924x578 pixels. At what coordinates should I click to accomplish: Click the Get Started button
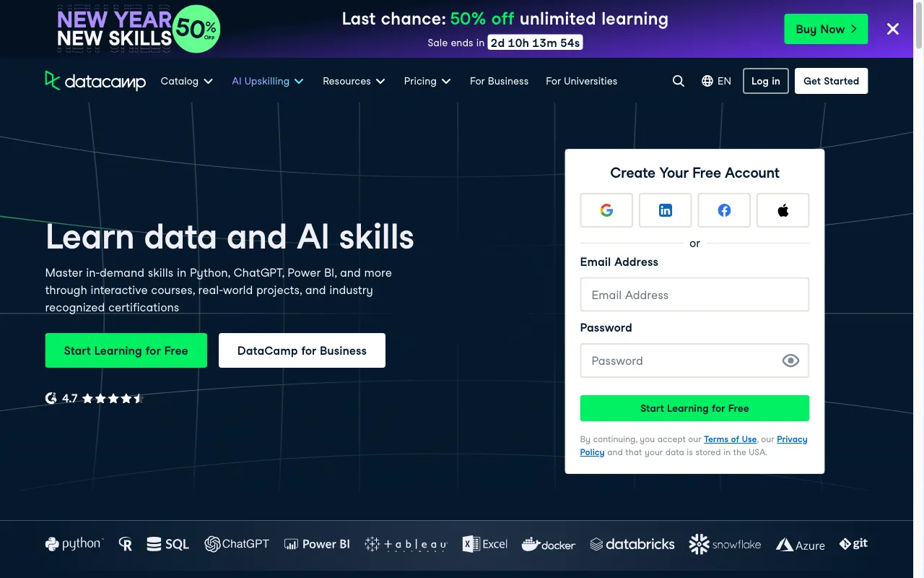[x=831, y=81]
